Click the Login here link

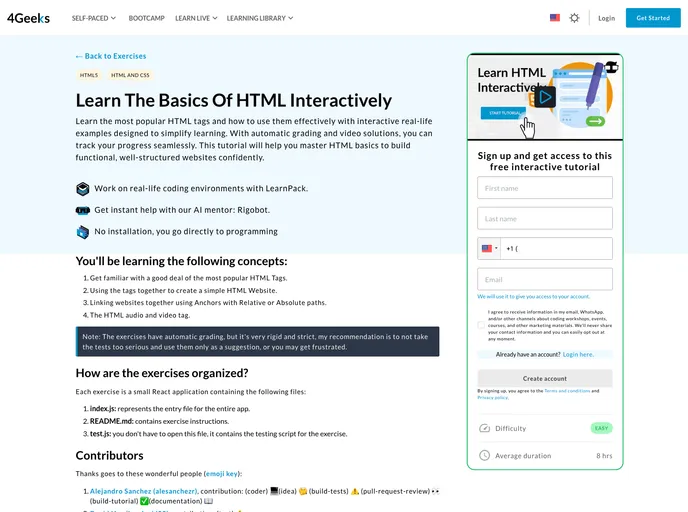[x=578, y=354]
